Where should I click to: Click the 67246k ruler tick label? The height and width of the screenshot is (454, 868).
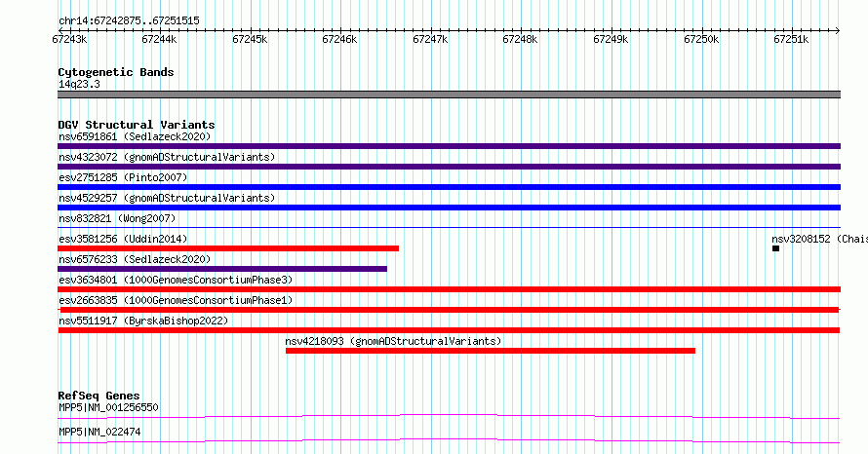pos(340,39)
